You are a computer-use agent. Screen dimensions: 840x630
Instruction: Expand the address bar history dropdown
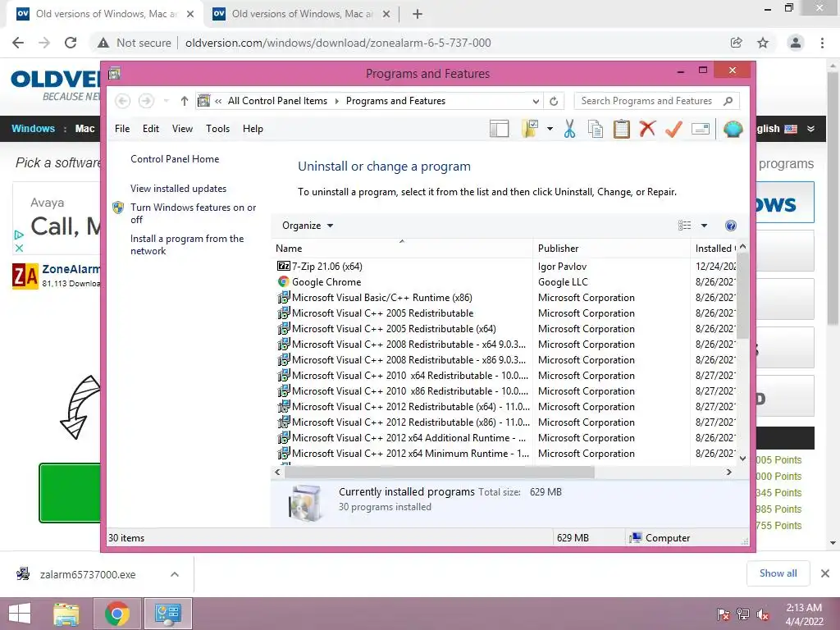[x=536, y=101]
